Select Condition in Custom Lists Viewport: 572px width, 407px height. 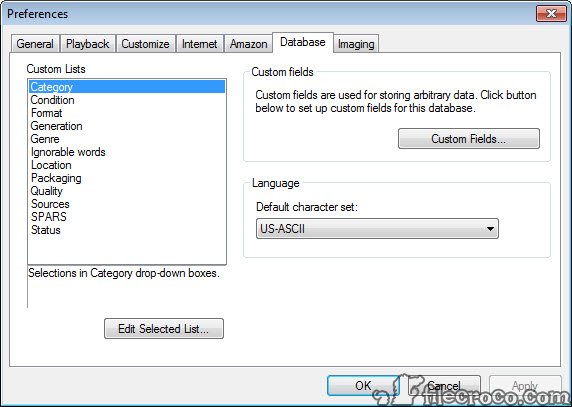(53, 100)
